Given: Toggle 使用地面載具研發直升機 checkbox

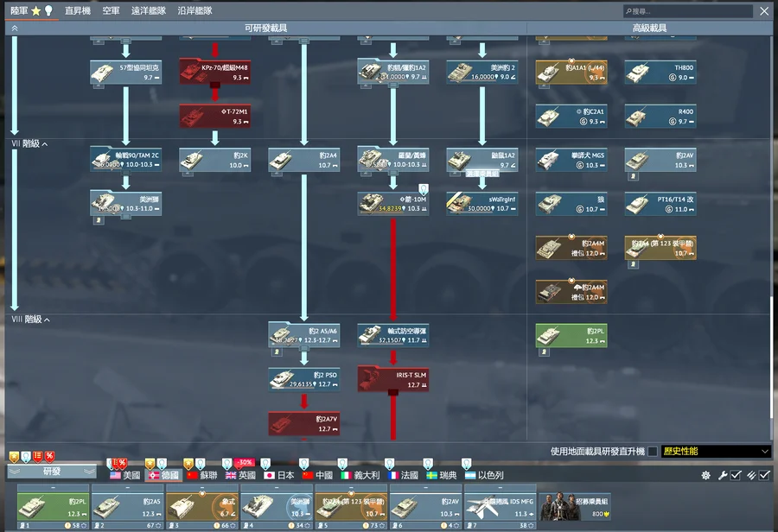Looking at the screenshot, I should pos(653,452).
